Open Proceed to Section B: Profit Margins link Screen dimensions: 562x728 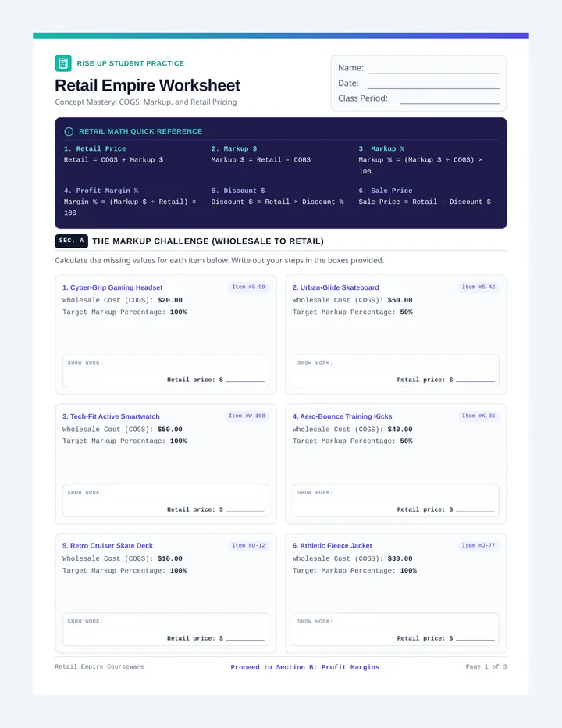[305, 667]
